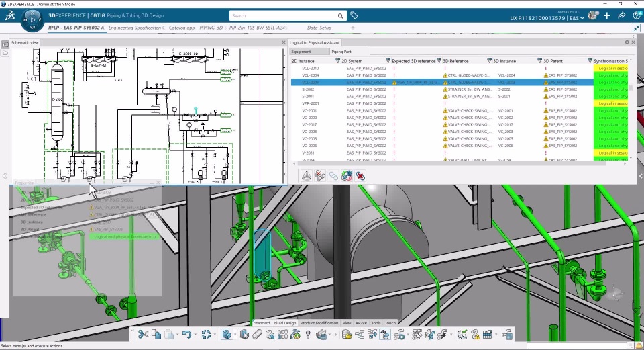The image size is (644, 350).
Task: Click the plus Add icon in top bar
Action: 607,15
